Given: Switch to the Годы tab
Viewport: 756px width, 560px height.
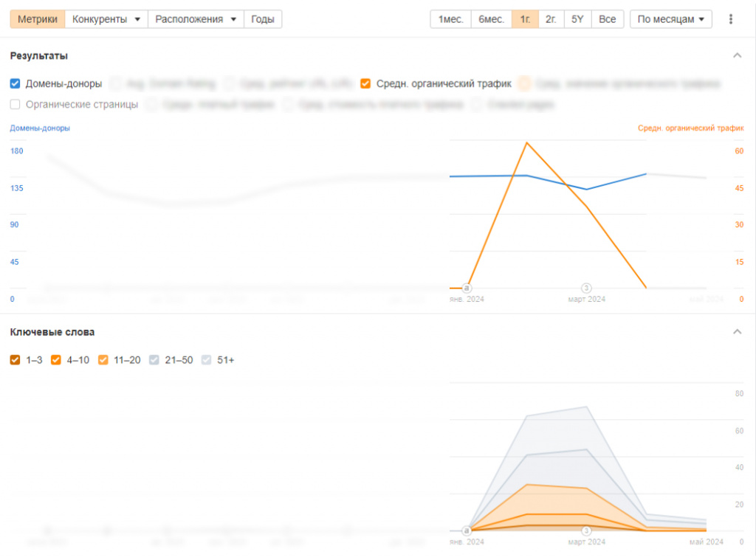Looking at the screenshot, I should pyautogui.click(x=263, y=19).
